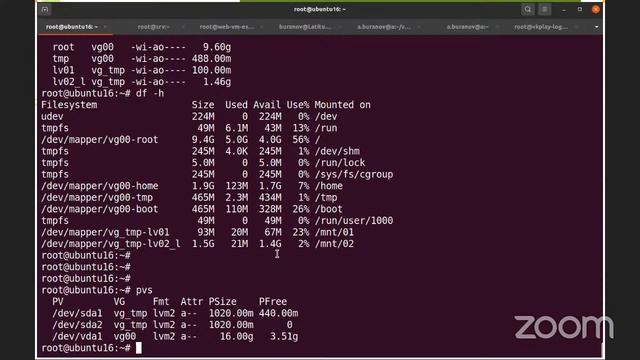Screen dimensions: 640x360
Task: Click the '9.60g' root volume size
Action: [x=217, y=47]
